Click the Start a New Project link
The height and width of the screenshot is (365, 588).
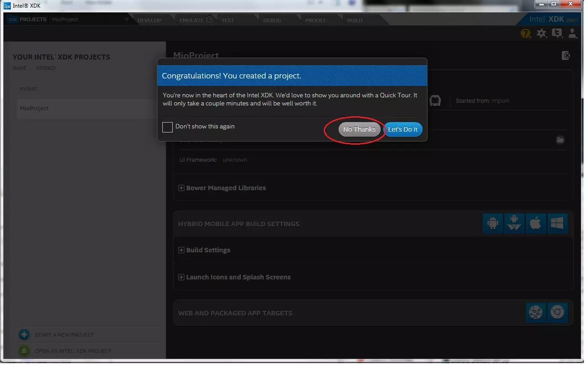point(64,335)
